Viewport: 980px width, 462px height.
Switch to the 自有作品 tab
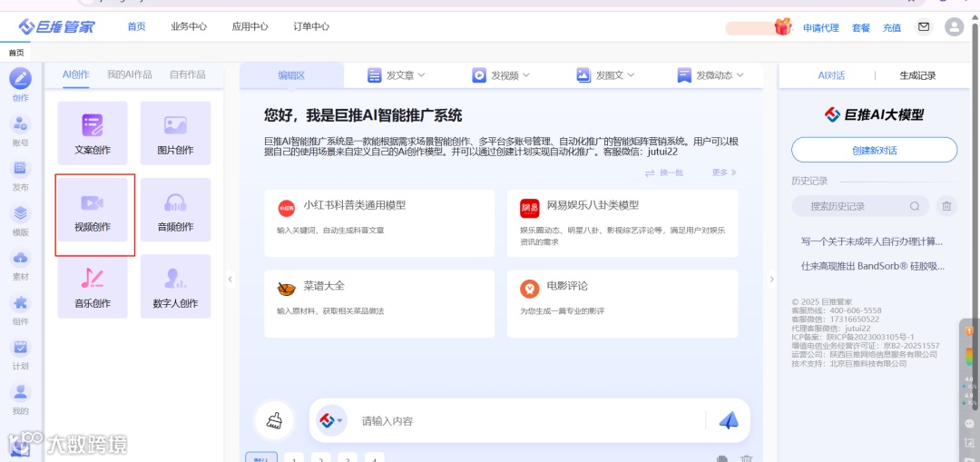point(188,74)
